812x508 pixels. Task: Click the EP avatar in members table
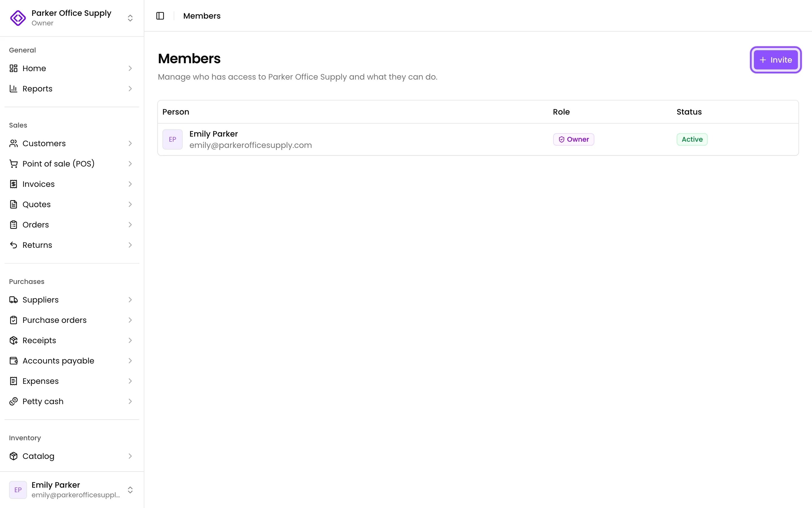(173, 139)
